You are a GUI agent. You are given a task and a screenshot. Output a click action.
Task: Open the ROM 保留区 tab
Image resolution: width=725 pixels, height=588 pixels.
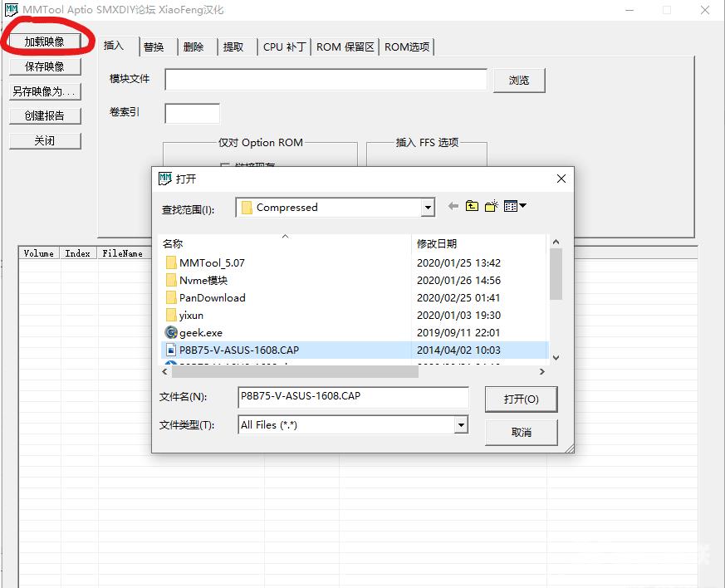pos(345,47)
